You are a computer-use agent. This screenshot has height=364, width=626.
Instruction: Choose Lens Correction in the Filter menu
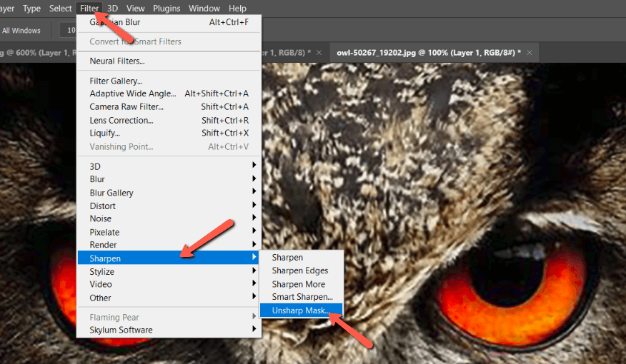(121, 120)
